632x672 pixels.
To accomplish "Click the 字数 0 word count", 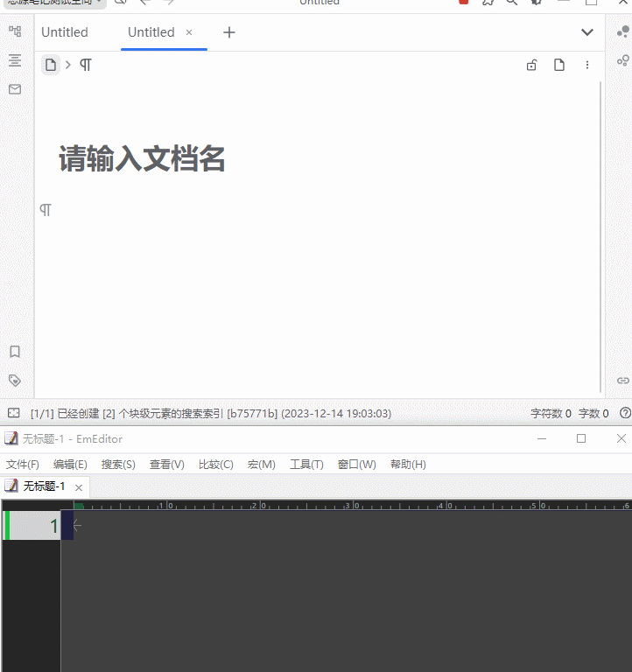I will click(x=593, y=414).
